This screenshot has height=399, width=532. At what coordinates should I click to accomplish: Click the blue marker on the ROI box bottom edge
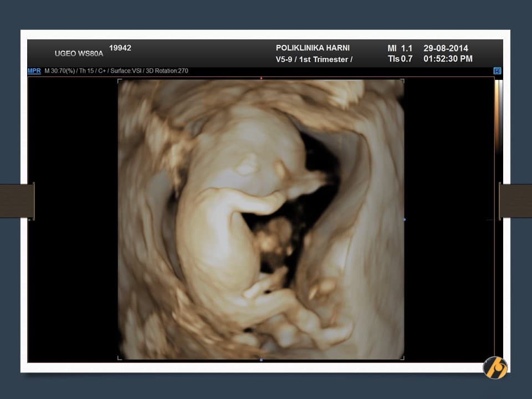(x=261, y=360)
